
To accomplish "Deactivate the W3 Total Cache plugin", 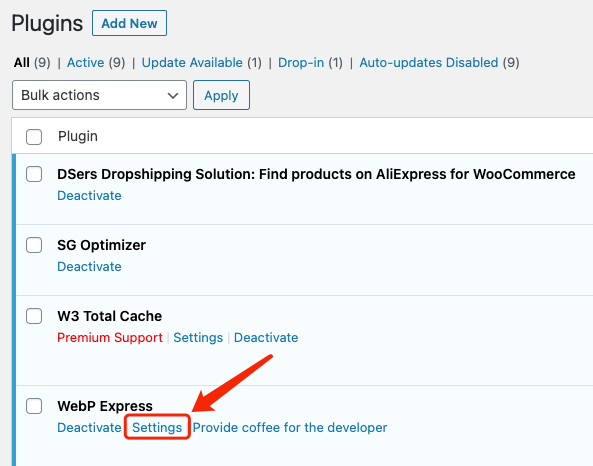I will tap(266, 337).
